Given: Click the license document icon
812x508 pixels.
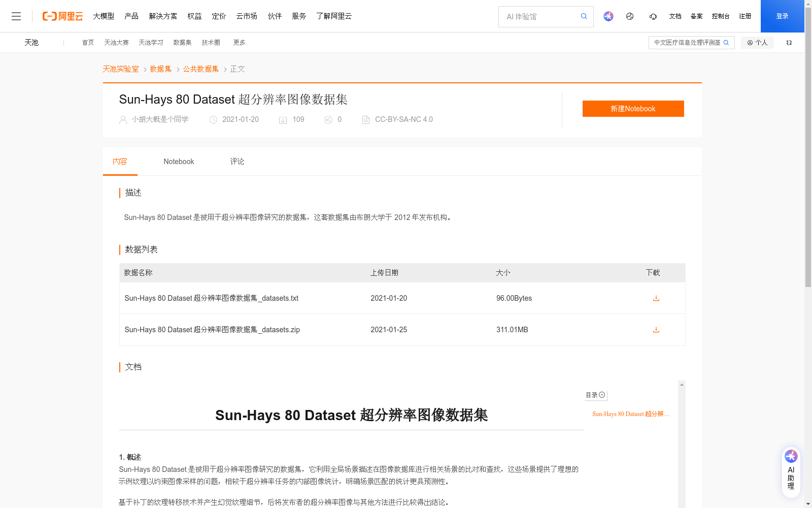Looking at the screenshot, I should 366,120.
